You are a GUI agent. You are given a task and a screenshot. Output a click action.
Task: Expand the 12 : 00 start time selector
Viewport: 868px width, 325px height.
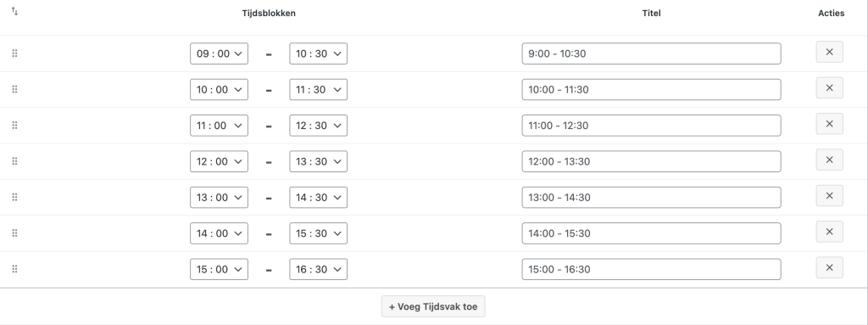click(x=220, y=161)
